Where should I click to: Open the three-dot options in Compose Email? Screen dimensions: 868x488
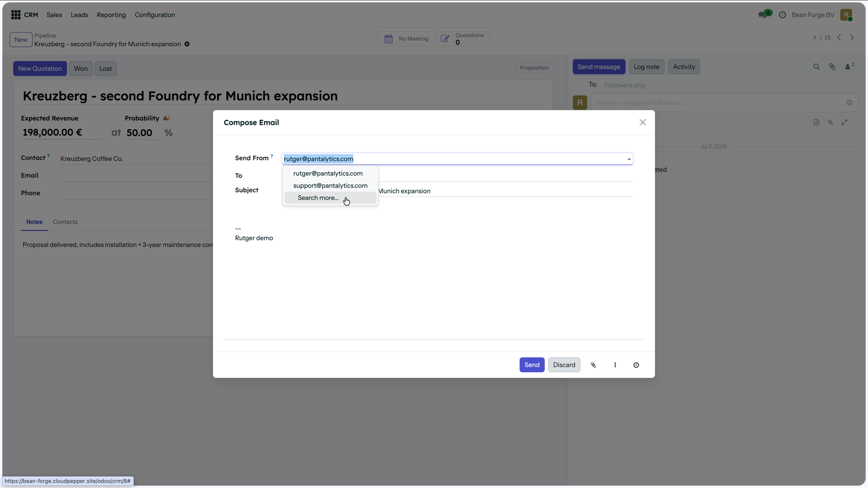click(x=615, y=365)
